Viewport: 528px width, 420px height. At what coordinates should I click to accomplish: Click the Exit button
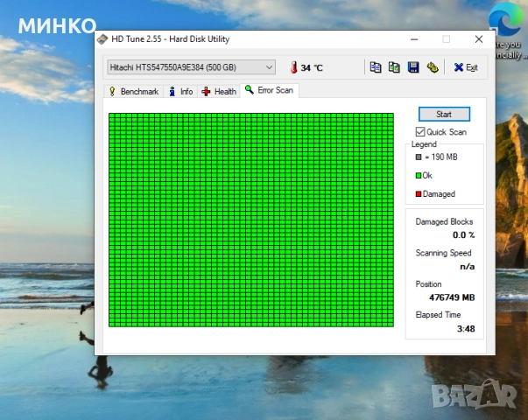(466, 67)
